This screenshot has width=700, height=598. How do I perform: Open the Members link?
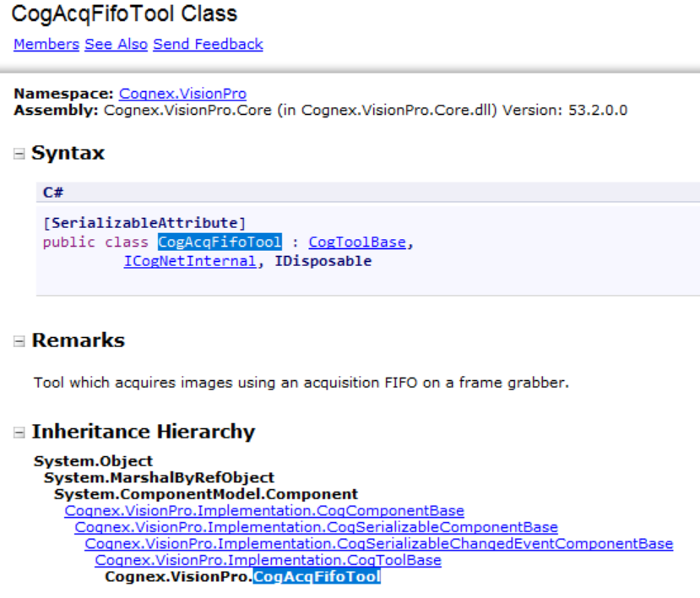click(x=46, y=44)
